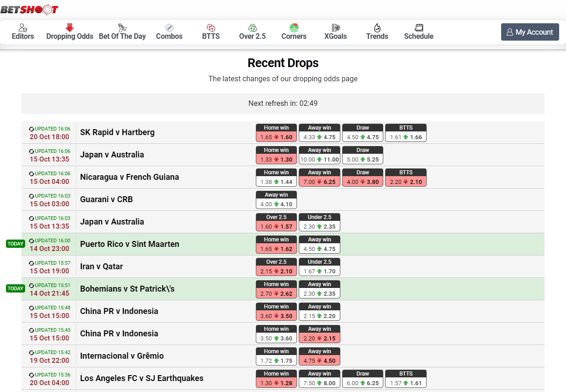
Task: Open Los Angeles FC v SJ Earthquakes match
Action: [142, 378]
